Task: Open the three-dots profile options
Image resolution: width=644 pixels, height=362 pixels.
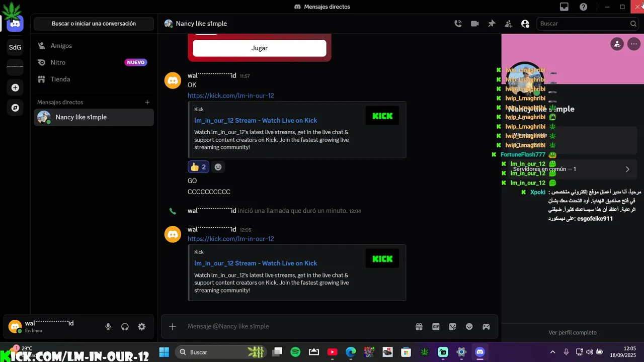Action: (x=633, y=44)
